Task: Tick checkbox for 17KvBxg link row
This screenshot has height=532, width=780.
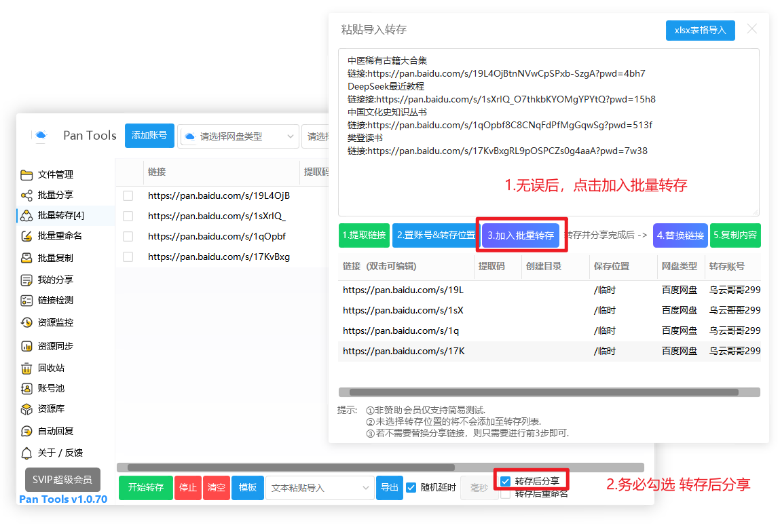Action: 128,257
